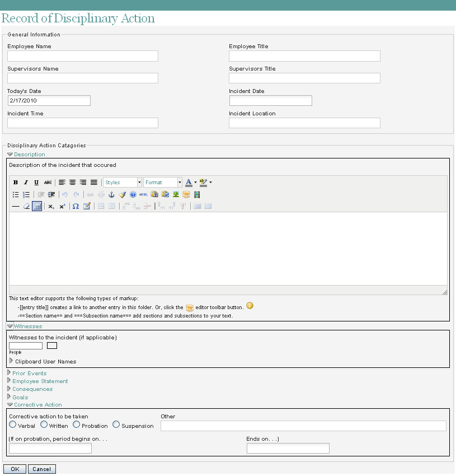This screenshot has height=476, width=456.
Task: Click the yellow info icon by toolbar hint
Action: [250, 306]
